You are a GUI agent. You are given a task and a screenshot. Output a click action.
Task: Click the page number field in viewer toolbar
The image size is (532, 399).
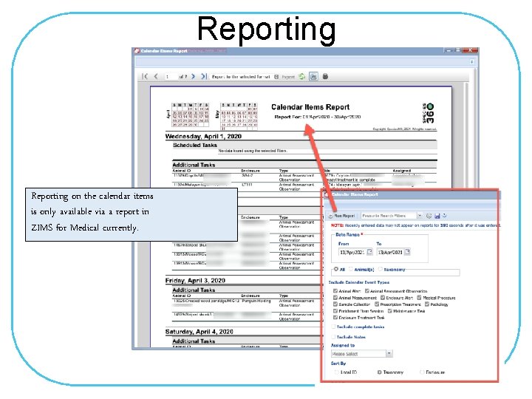click(171, 77)
